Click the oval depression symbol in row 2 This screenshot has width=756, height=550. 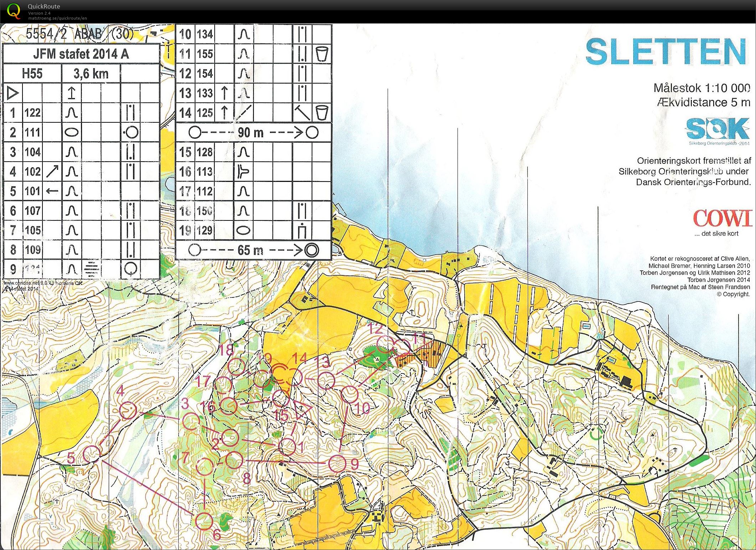click(72, 132)
